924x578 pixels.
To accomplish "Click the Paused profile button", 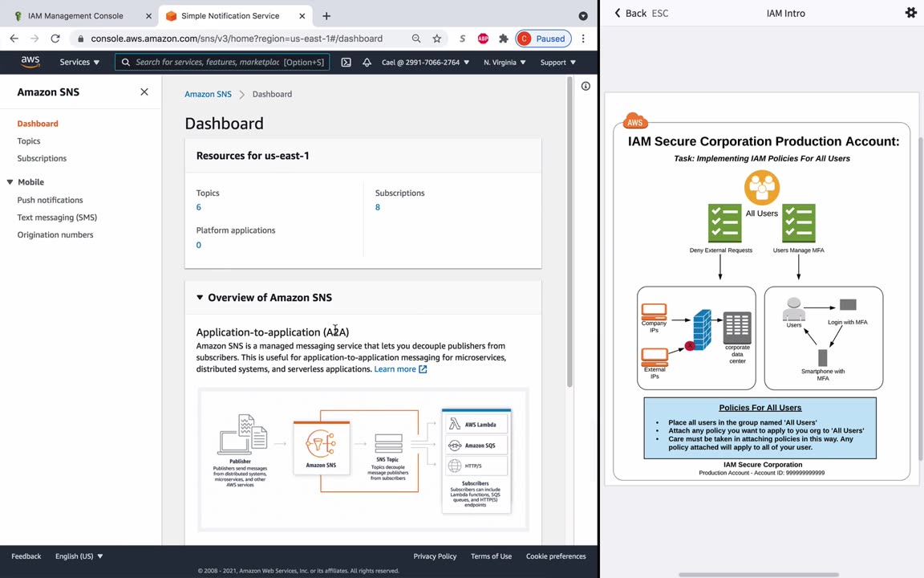I will 543,39.
